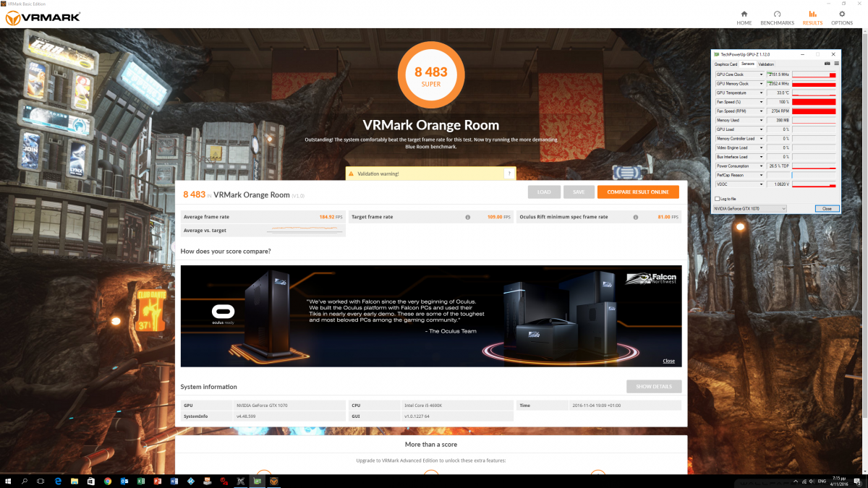Image resolution: width=868 pixels, height=488 pixels.
Task: Click the taskbar clock showing 7:15
Action: [840, 481]
